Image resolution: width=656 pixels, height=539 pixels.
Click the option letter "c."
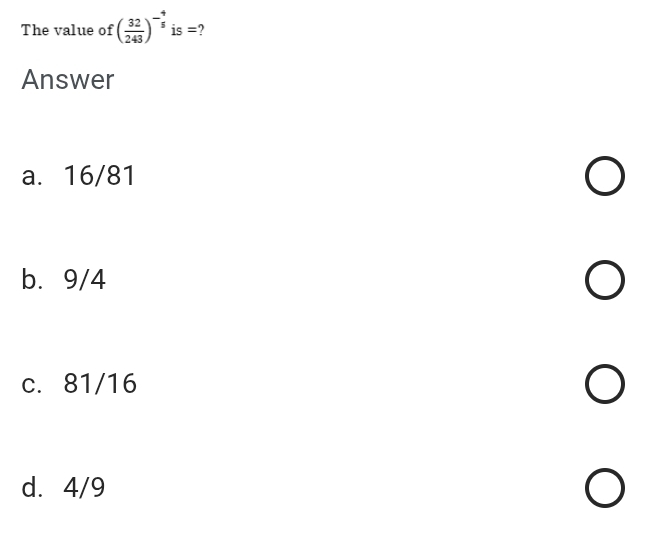tap(33, 384)
